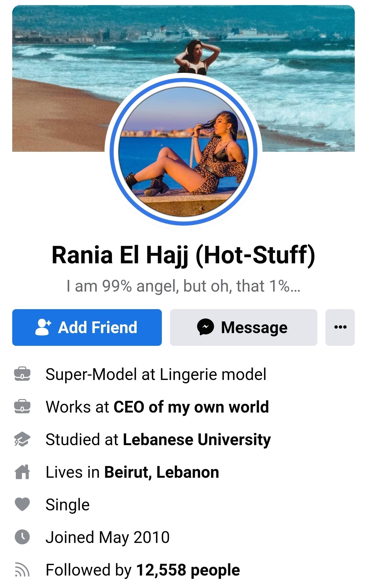Open the circular profile picture

click(183, 152)
